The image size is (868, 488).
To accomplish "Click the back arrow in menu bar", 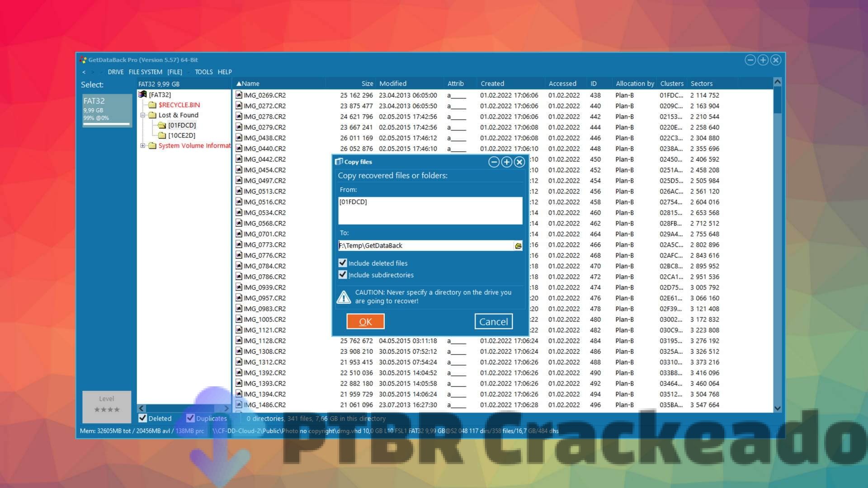I will click(x=84, y=72).
